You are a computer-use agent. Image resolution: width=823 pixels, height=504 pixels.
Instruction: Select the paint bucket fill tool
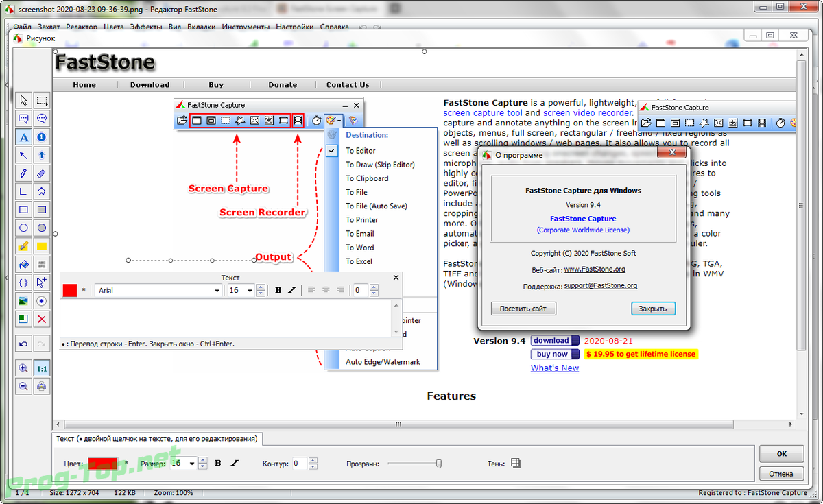(23, 264)
